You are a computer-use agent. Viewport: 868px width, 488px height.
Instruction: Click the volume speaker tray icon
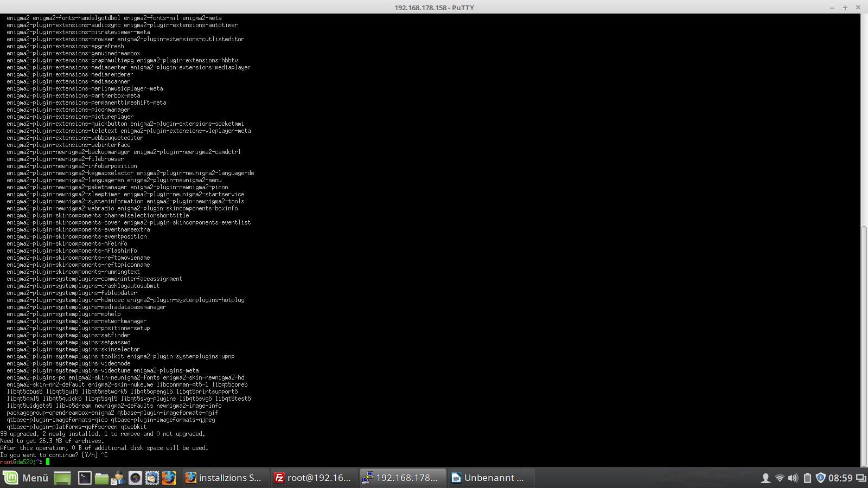[793, 478]
